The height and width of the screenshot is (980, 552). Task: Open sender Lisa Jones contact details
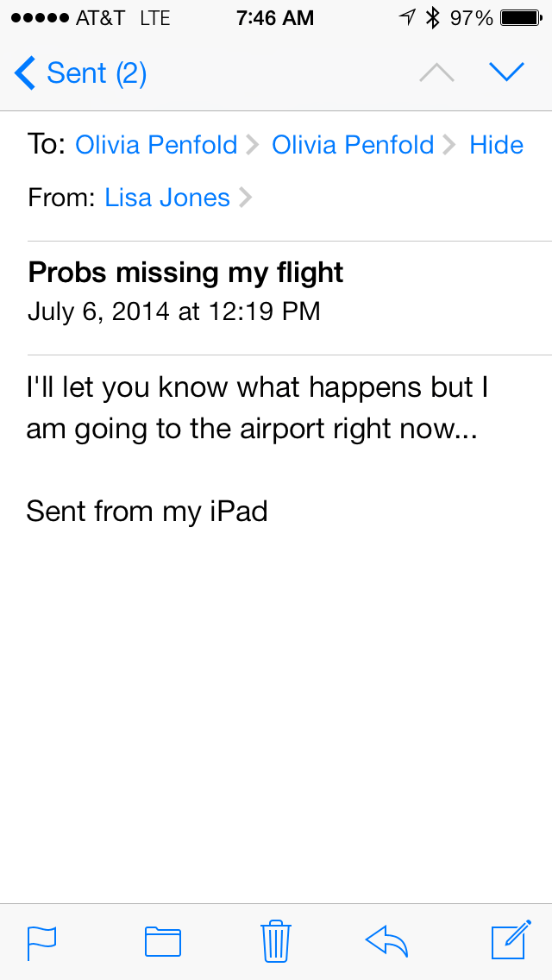point(167,198)
